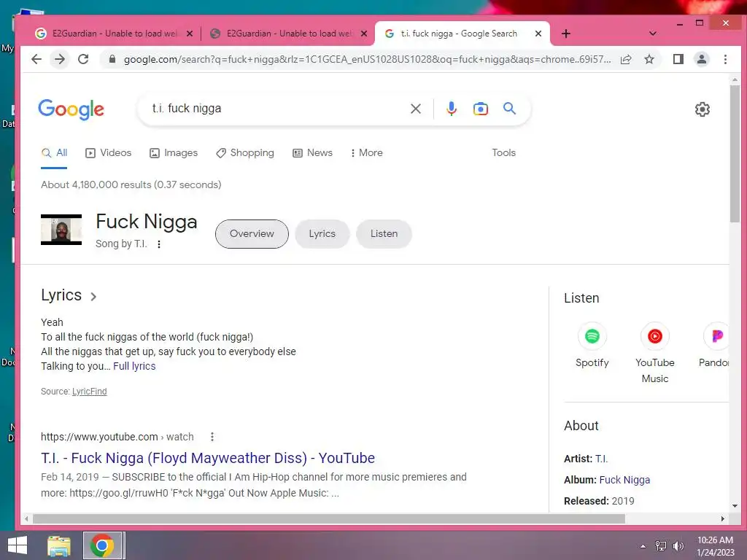Image resolution: width=747 pixels, height=560 pixels.
Task: Select the Lyrics chip
Action: tap(322, 234)
